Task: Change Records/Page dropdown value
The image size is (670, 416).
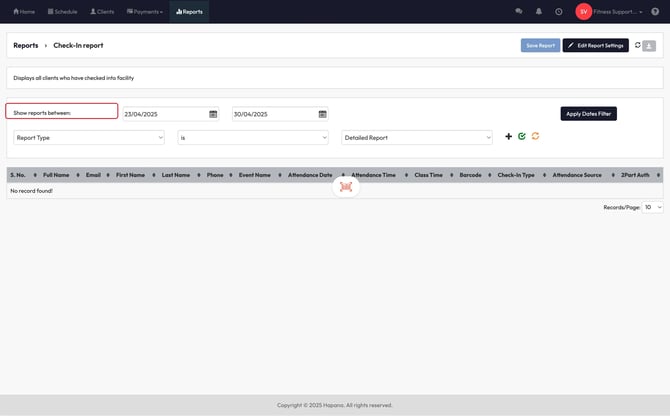Action: [652, 207]
